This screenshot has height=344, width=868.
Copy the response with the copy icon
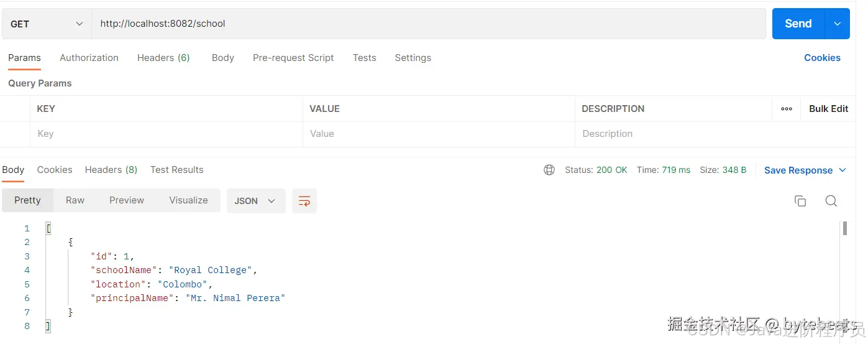(800, 201)
